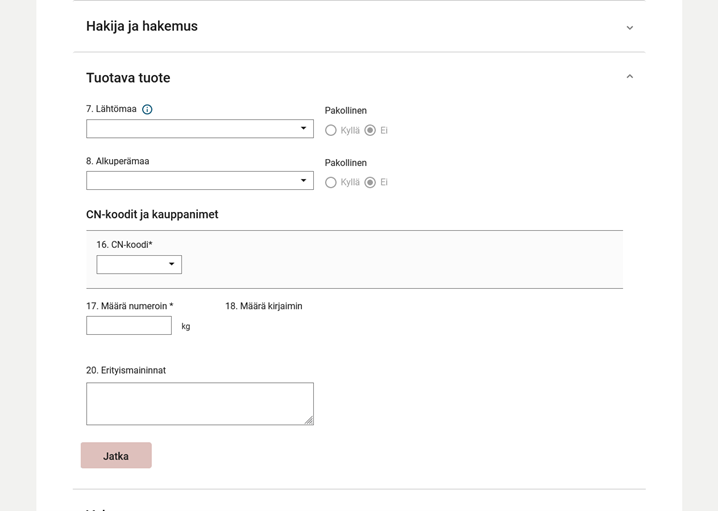This screenshot has width=718, height=511.
Task: Click the info icon beside Lähtömaa
Action: point(147,110)
